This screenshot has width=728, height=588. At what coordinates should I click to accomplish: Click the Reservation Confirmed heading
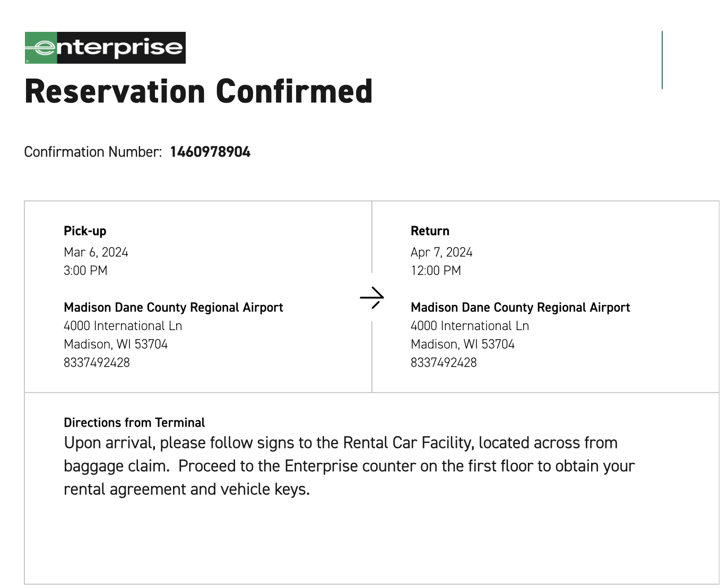[x=198, y=91]
